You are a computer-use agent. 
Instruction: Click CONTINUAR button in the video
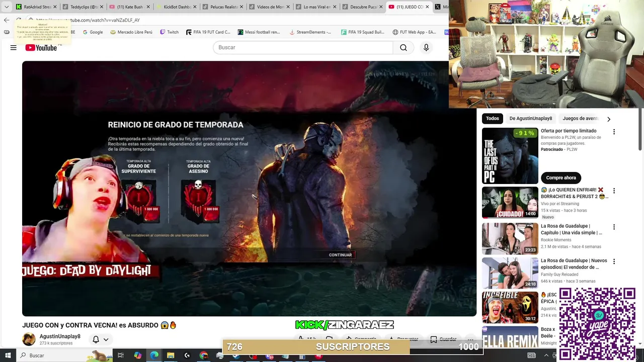pos(341,255)
